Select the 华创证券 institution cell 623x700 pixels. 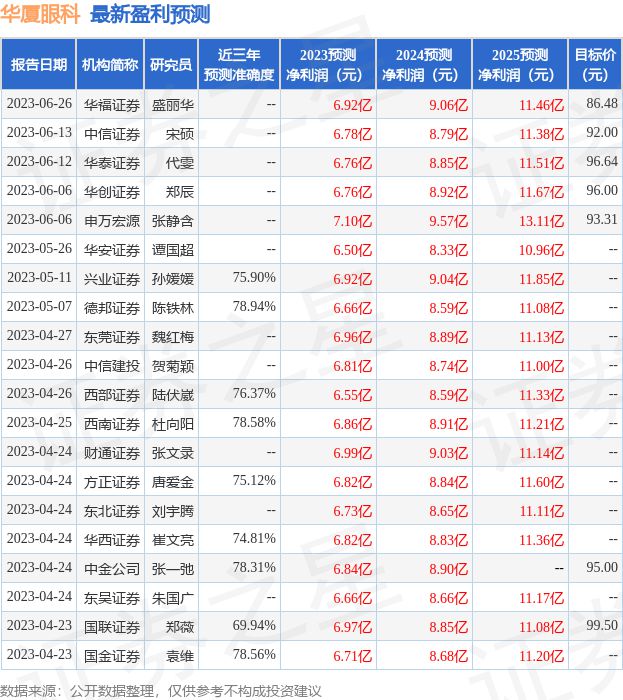[112, 192]
